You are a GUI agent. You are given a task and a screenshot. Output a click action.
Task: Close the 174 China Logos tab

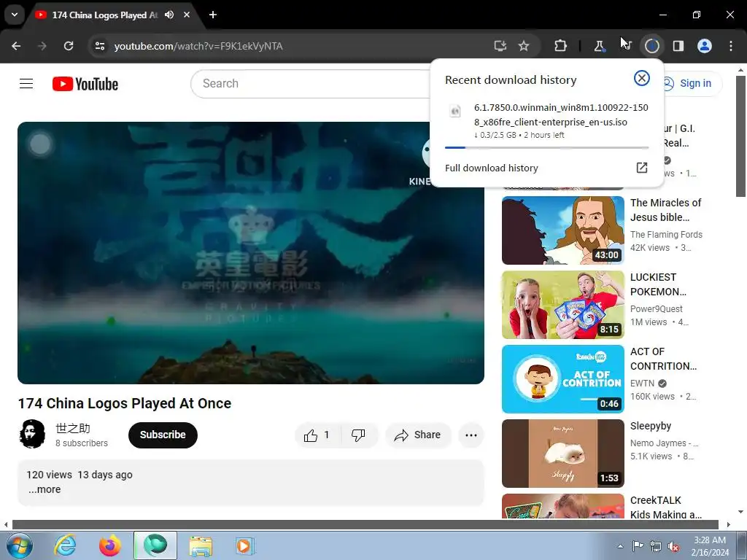point(187,15)
